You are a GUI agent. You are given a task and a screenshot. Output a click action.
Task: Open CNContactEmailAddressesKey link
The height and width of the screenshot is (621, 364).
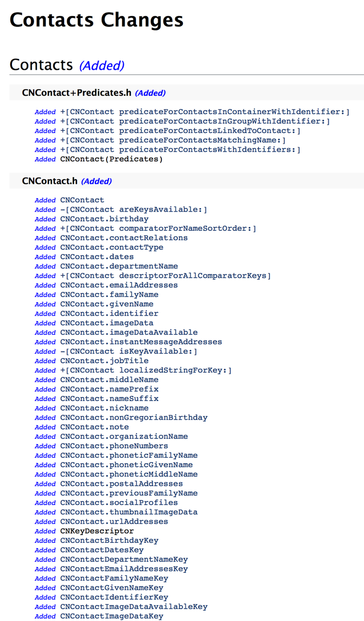click(124, 568)
